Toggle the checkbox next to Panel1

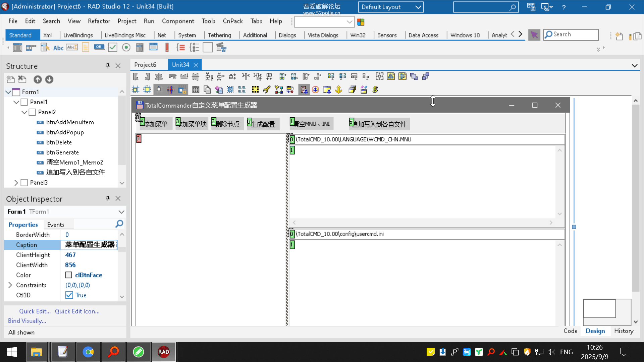(x=24, y=102)
